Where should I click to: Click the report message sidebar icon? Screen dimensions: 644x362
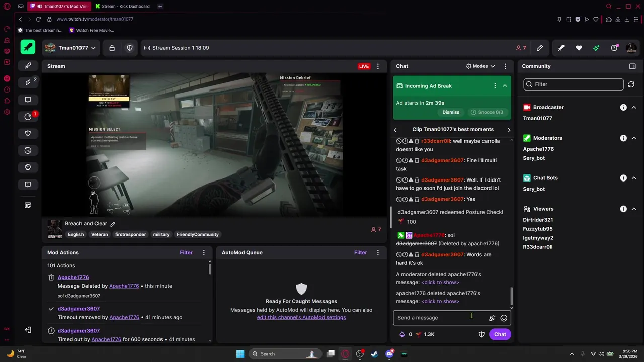[x=28, y=185]
